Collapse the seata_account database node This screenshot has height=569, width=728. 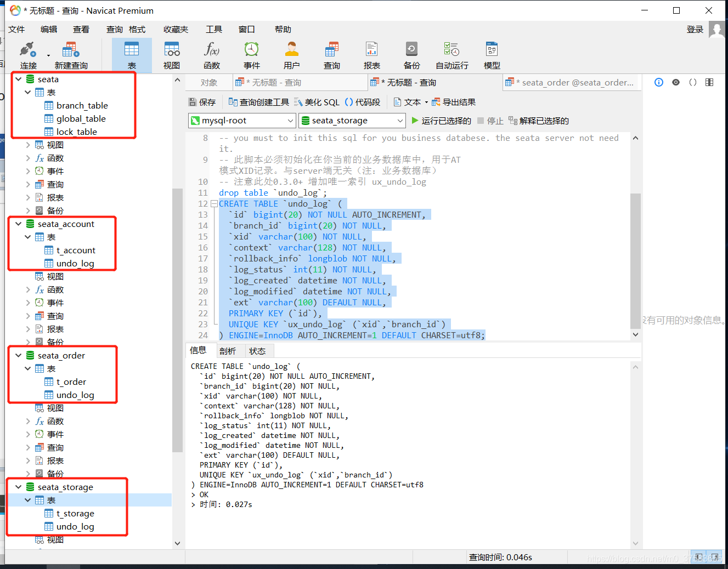coord(18,224)
